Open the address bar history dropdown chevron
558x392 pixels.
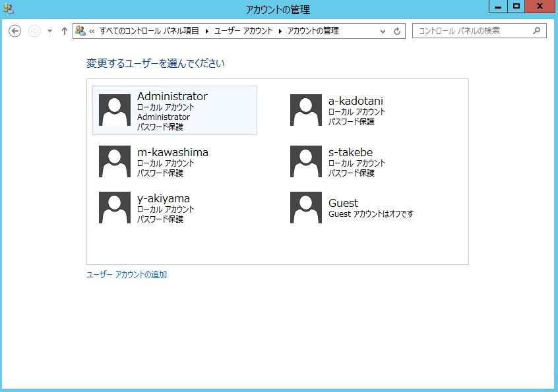[383, 30]
